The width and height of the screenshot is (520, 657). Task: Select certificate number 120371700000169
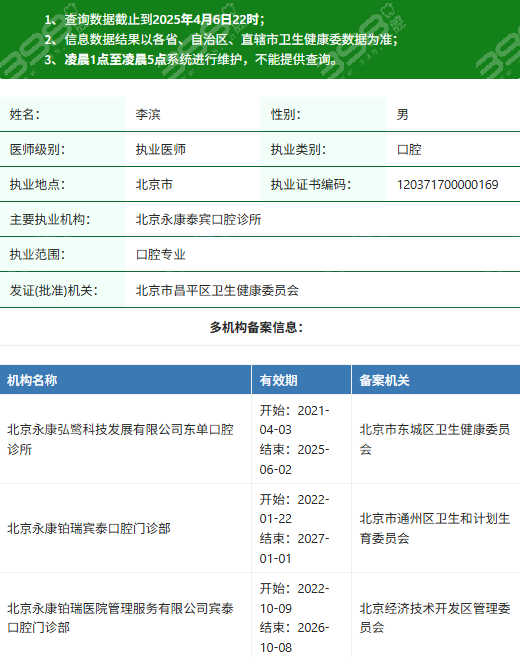point(448,185)
